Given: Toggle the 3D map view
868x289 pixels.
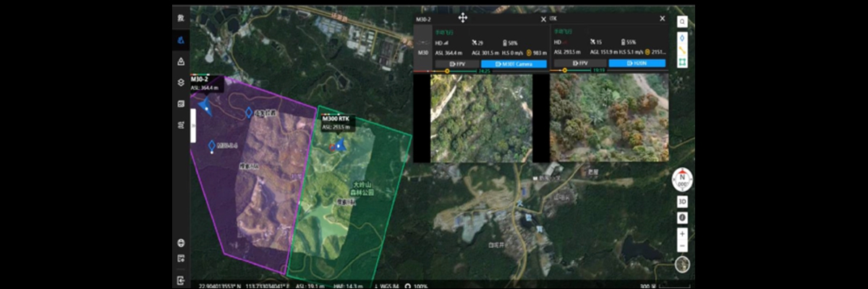Looking at the screenshot, I should pyautogui.click(x=682, y=202).
